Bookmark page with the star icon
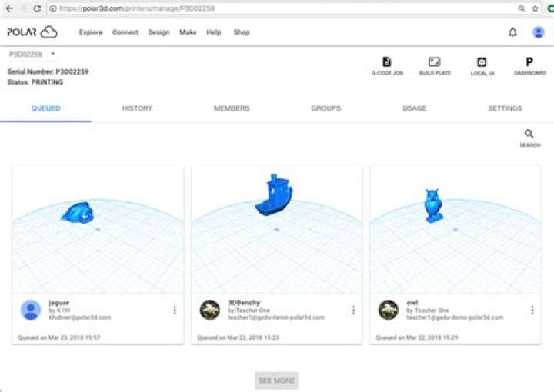Screen dimensions: 554x392 pyautogui.click(x=535, y=8)
